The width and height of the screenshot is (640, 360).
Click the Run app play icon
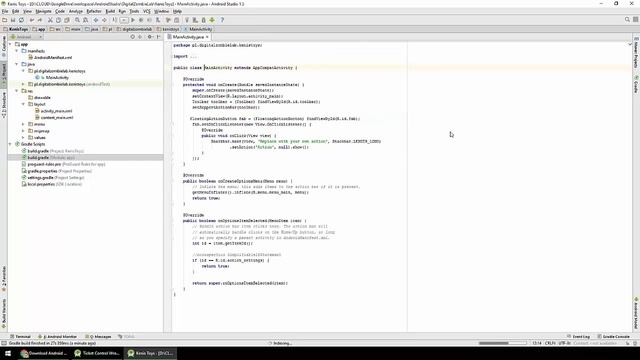click(133, 20)
